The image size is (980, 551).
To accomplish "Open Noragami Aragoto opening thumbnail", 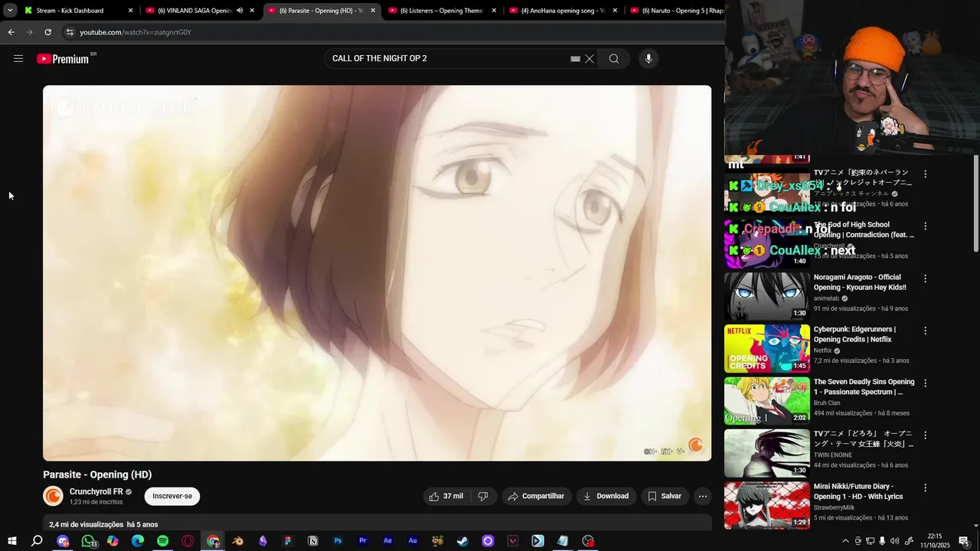I will point(767,296).
